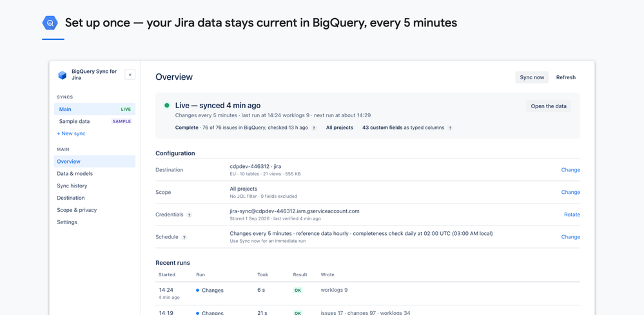644x315 pixels.
Task: Click the '6 s' duration cell
Action: (x=261, y=290)
